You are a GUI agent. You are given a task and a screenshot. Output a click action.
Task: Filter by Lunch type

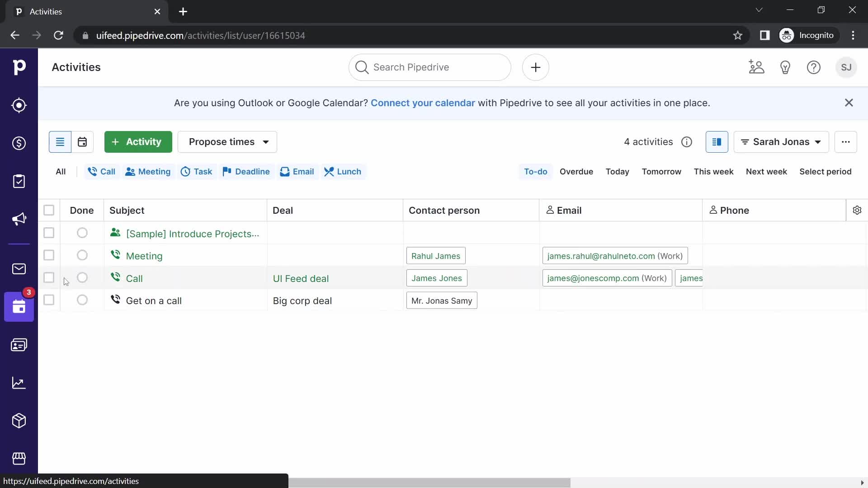pos(343,172)
